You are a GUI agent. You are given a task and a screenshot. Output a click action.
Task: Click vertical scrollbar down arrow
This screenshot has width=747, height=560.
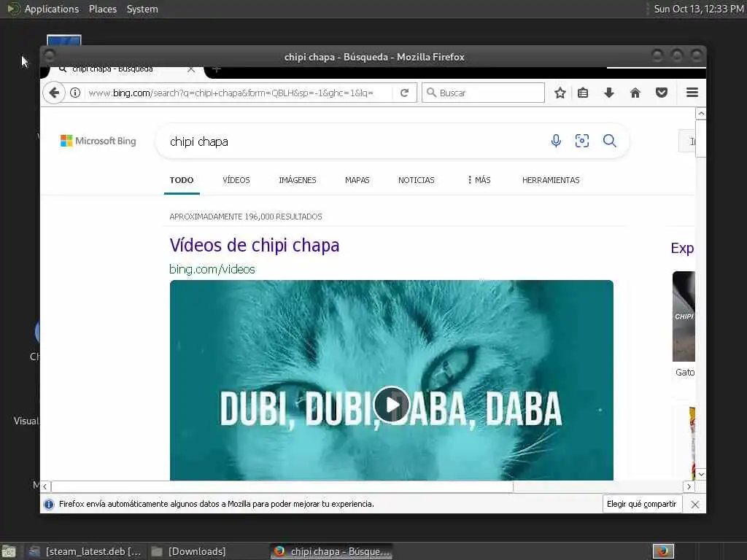[x=701, y=474]
